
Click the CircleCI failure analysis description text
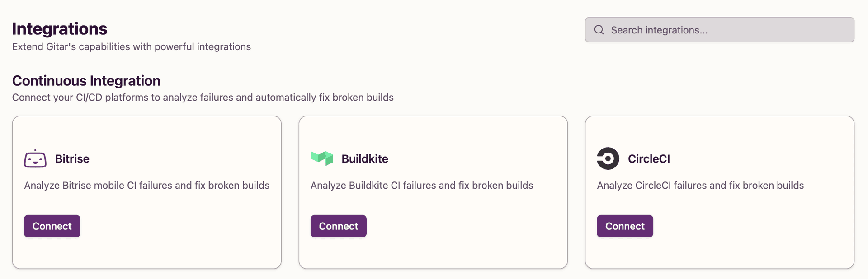pos(700,185)
